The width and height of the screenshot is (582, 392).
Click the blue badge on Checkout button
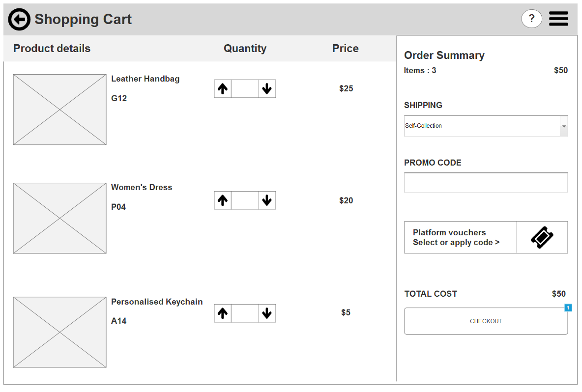pyautogui.click(x=568, y=308)
